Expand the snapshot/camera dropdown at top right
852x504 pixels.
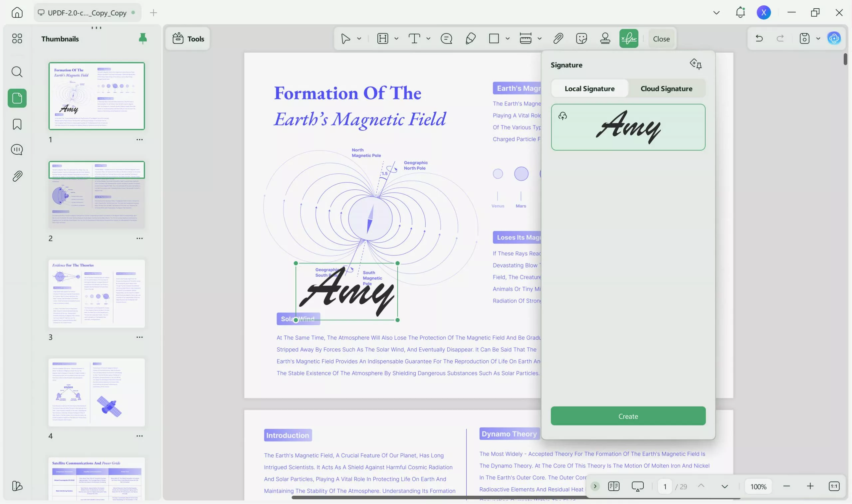818,38
